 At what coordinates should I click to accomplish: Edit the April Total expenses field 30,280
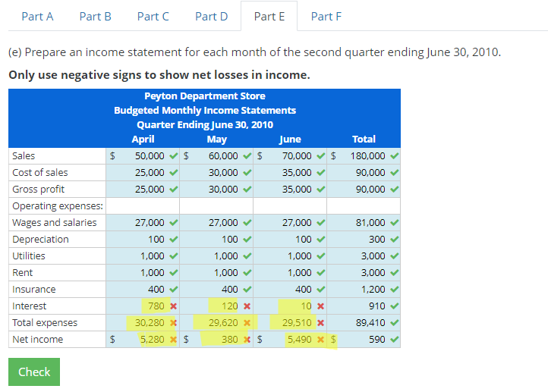point(143,322)
